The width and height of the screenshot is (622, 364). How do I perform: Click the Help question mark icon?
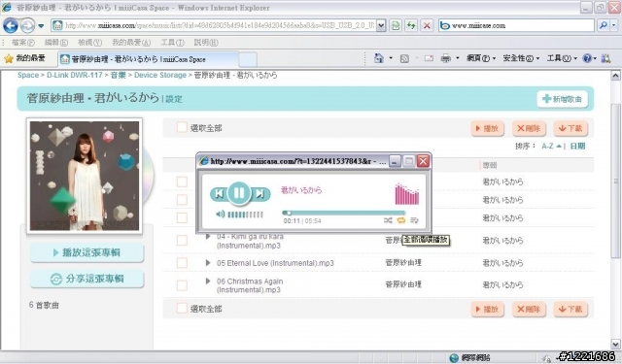pyautogui.click(x=587, y=58)
